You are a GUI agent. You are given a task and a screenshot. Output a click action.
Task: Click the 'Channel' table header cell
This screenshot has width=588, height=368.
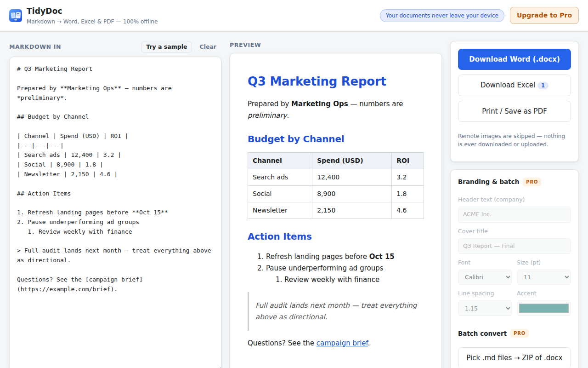pos(280,161)
